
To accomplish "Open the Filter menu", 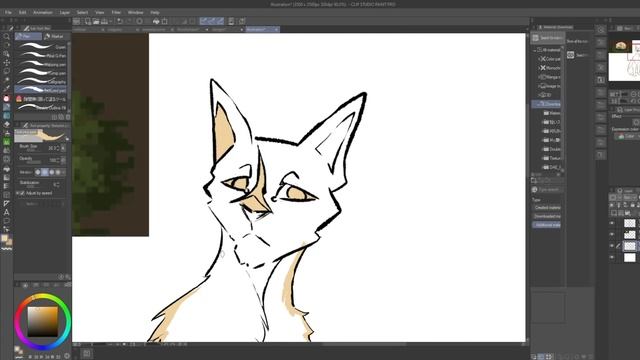I will pos(116,13).
